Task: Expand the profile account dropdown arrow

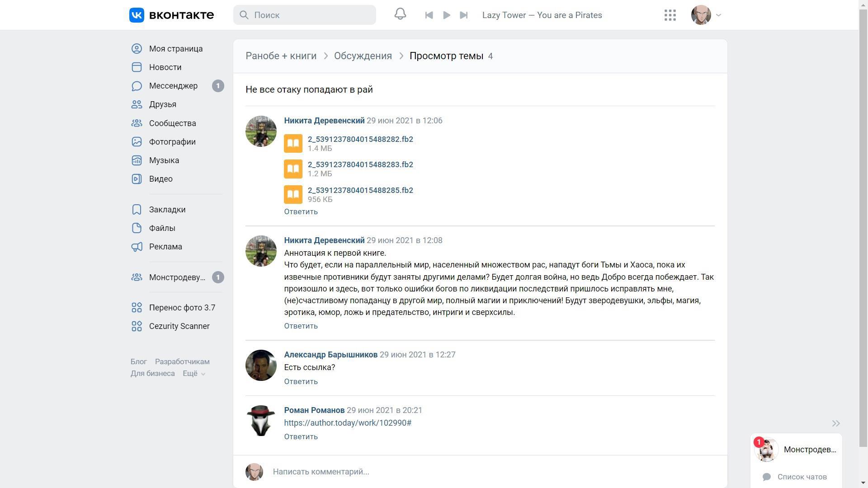Action: coord(719,15)
